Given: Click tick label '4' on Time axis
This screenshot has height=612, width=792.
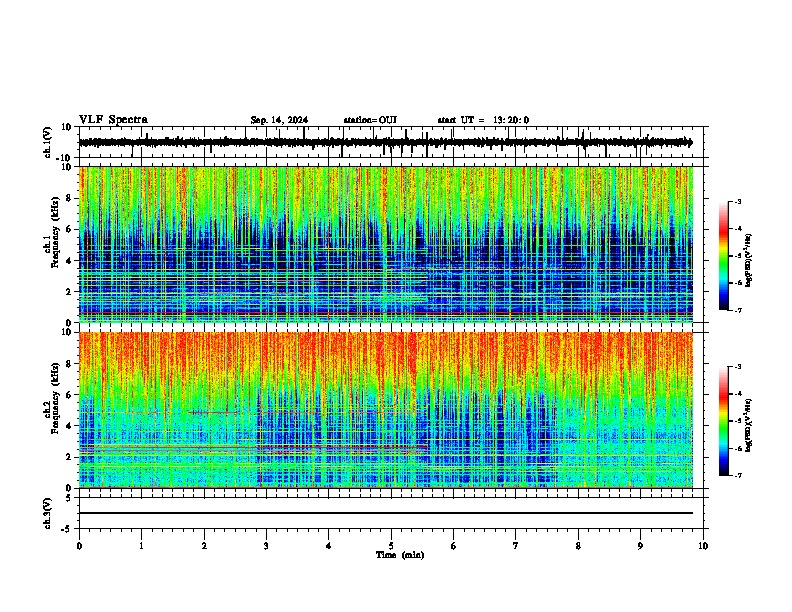Looking at the screenshot, I should (x=329, y=546).
